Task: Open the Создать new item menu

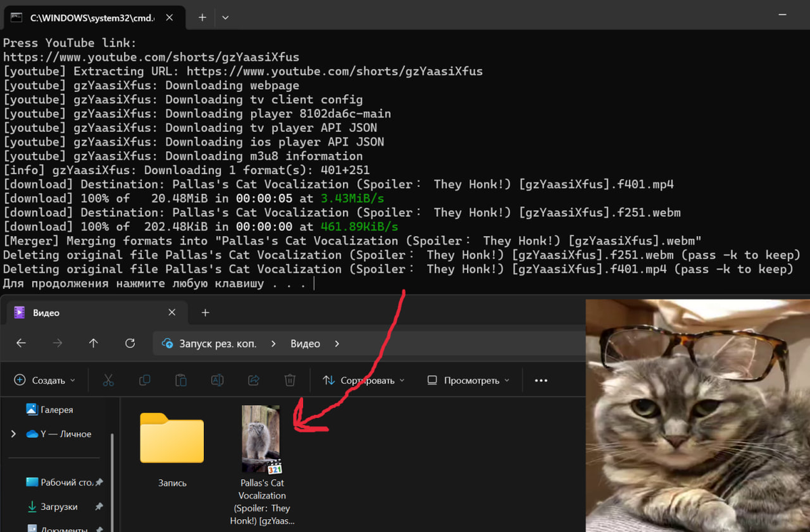Action: pos(45,380)
